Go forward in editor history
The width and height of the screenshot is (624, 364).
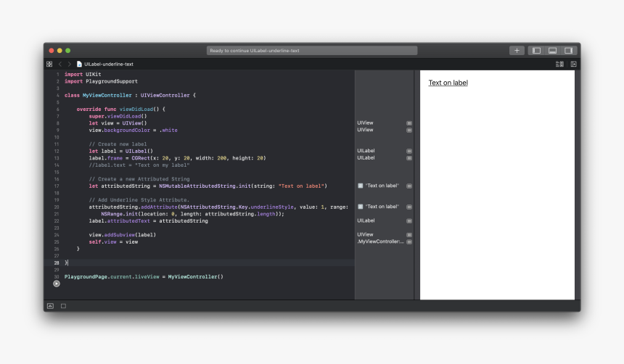point(69,64)
